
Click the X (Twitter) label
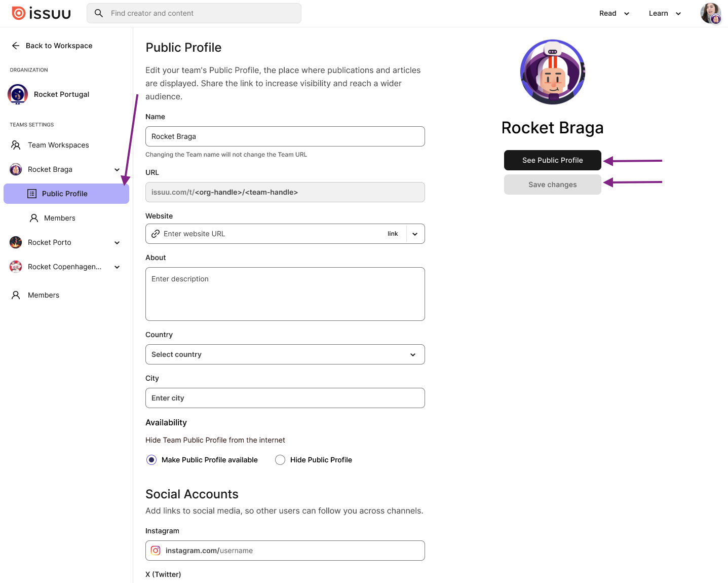pos(163,574)
